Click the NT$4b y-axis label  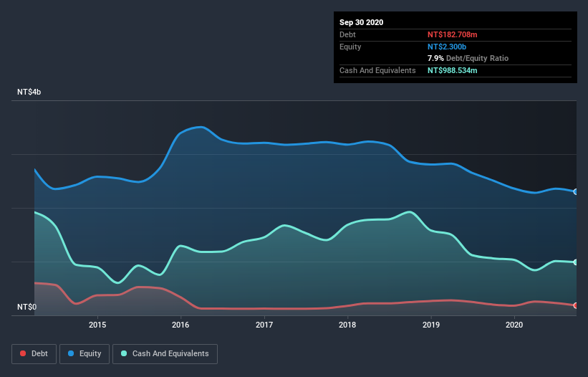pyautogui.click(x=29, y=92)
